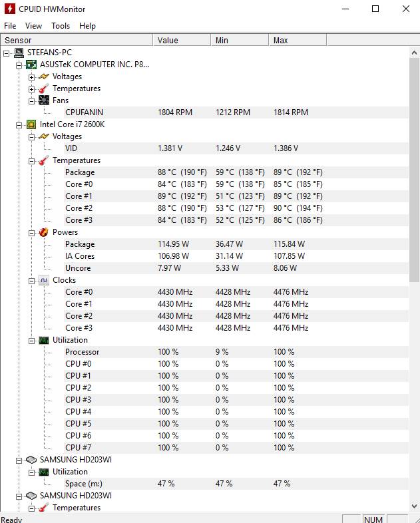Click the CPU Temperatures thermometer icon
This screenshot has height=523, width=420.
click(x=44, y=160)
